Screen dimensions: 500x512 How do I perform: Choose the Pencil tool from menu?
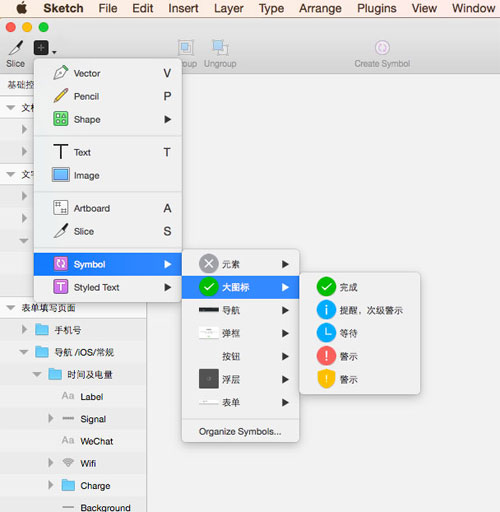click(108, 96)
